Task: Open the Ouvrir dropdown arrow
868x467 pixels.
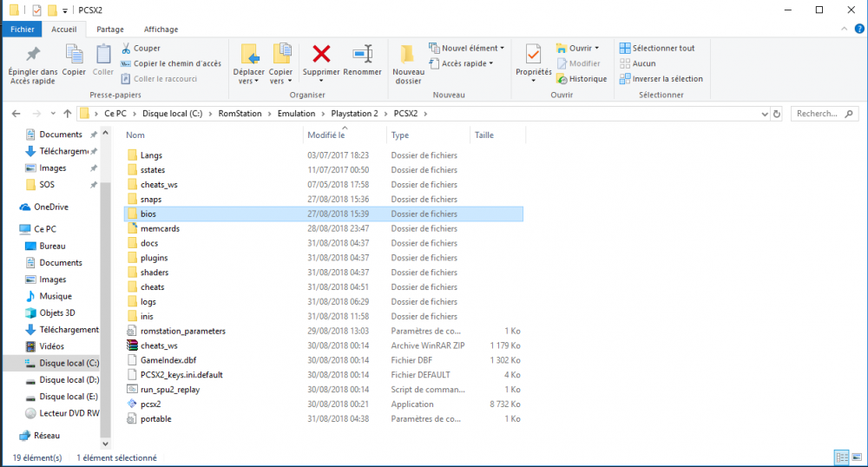Action: [x=597, y=48]
